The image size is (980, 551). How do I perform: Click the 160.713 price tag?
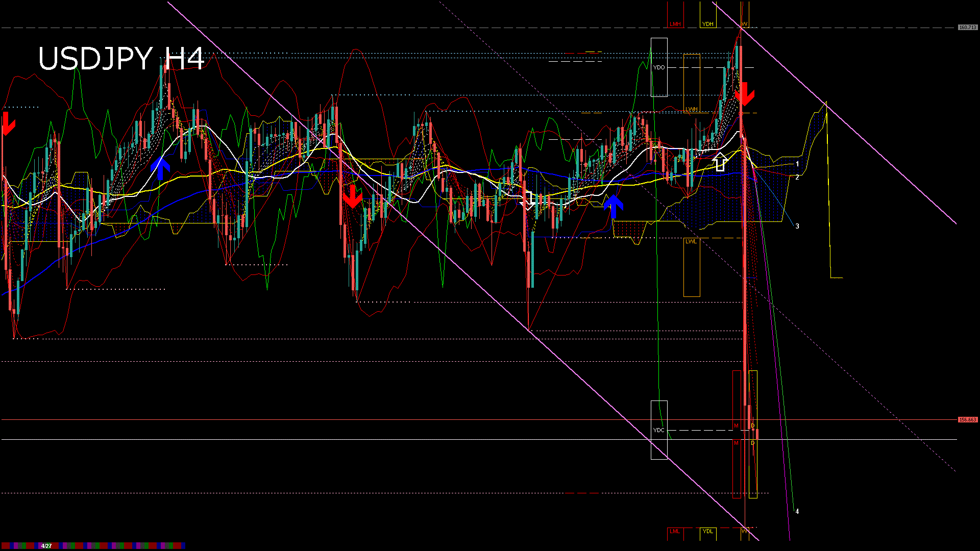[x=967, y=28]
